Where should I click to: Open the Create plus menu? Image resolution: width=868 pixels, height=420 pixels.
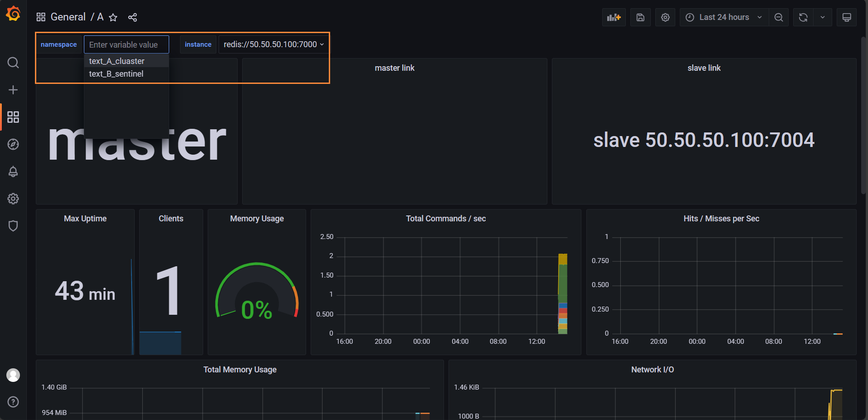click(13, 90)
